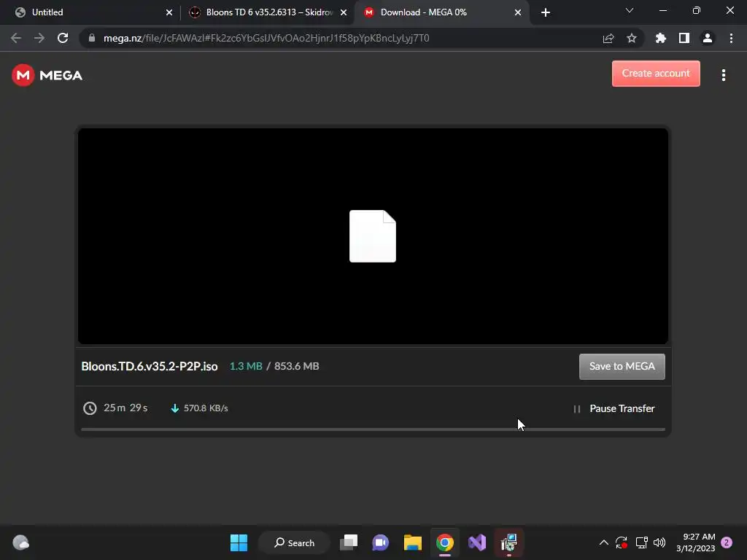Toggle the Chrome side panel
The width and height of the screenshot is (747, 560).
point(684,38)
